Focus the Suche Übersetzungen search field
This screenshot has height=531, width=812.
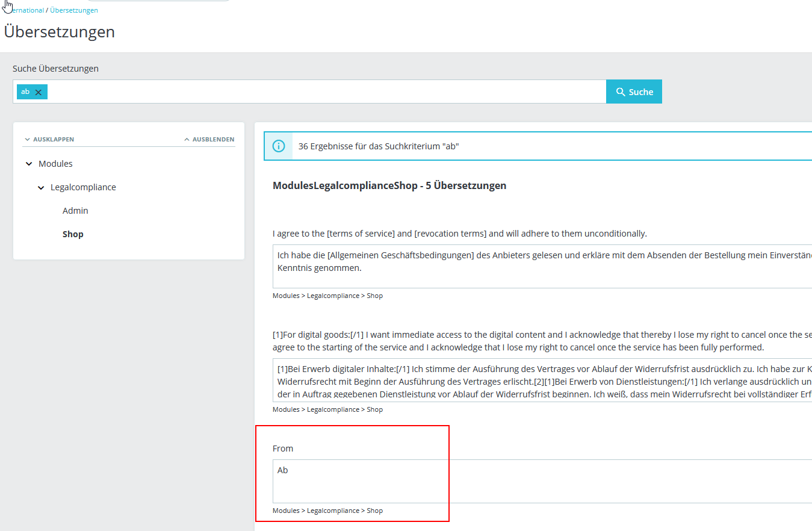[x=309, y=92]
